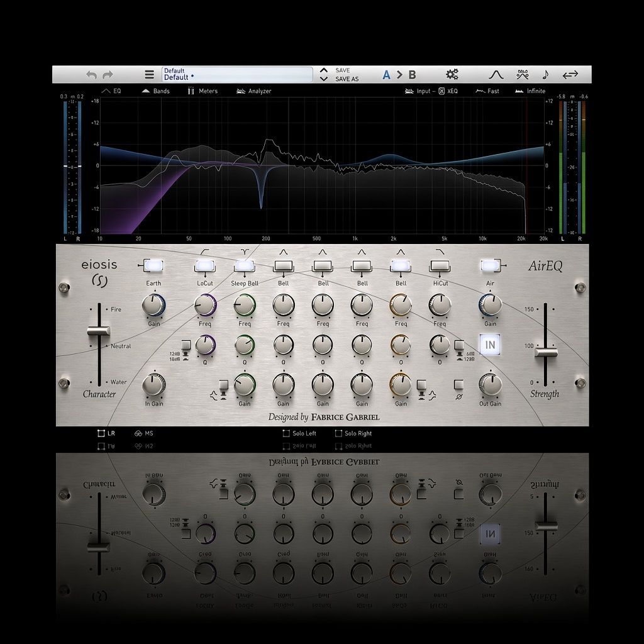Switch to the B state

(412, 75)
